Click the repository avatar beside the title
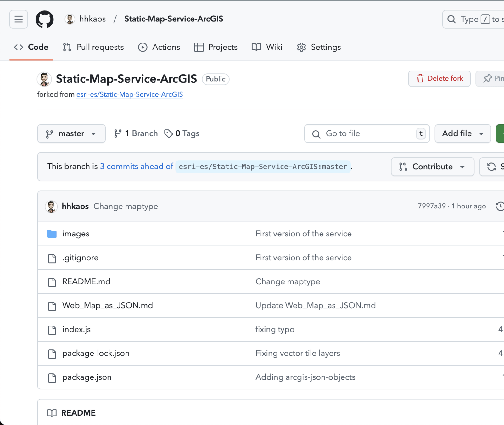504x425 pixels. pos(44,79)
